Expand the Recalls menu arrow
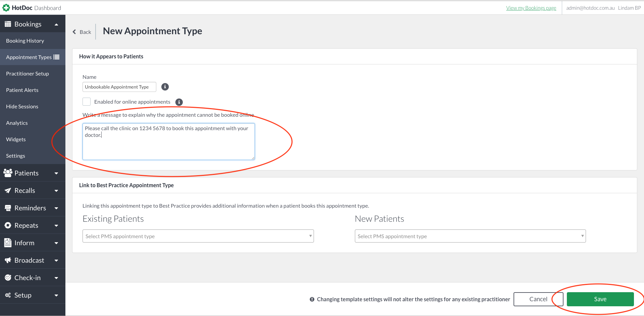 tap(56, 191)
